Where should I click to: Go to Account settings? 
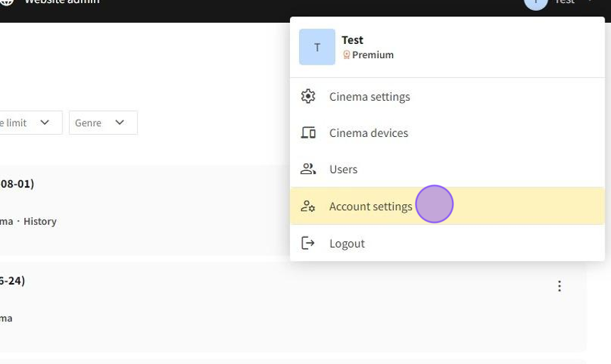pyautogui.click(x=370, y=206)
